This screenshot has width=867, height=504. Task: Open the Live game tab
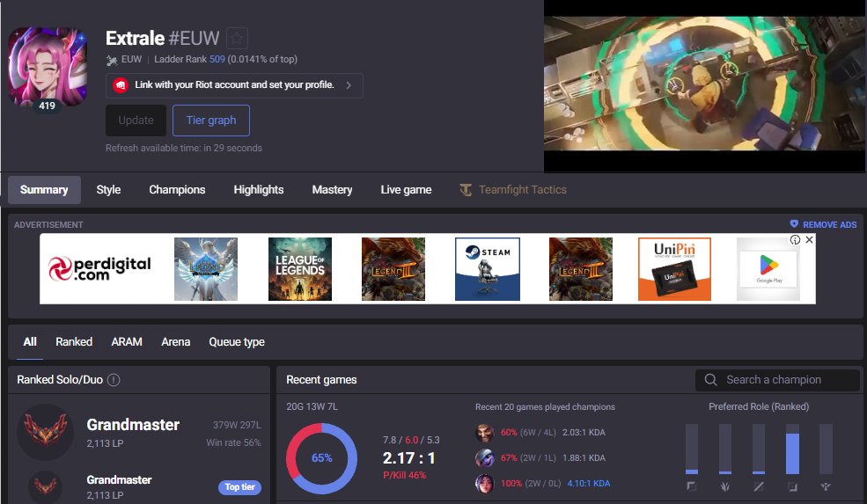click(x=406, y=190)
